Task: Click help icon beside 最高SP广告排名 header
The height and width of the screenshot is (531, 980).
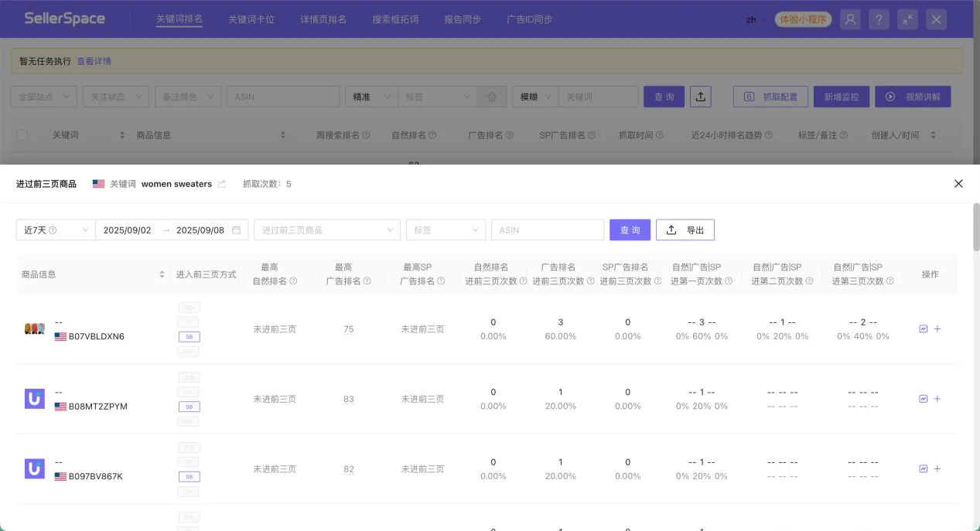Action: (441, 281)
